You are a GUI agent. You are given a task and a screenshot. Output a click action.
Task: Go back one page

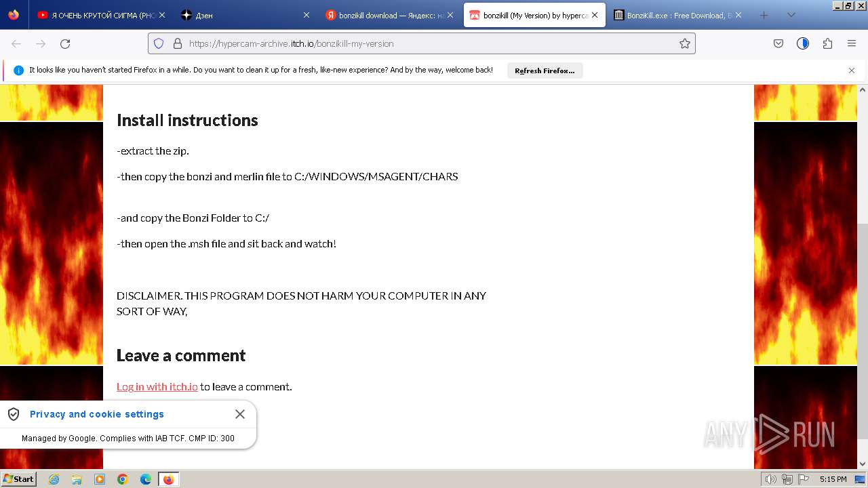click(16, 43)
